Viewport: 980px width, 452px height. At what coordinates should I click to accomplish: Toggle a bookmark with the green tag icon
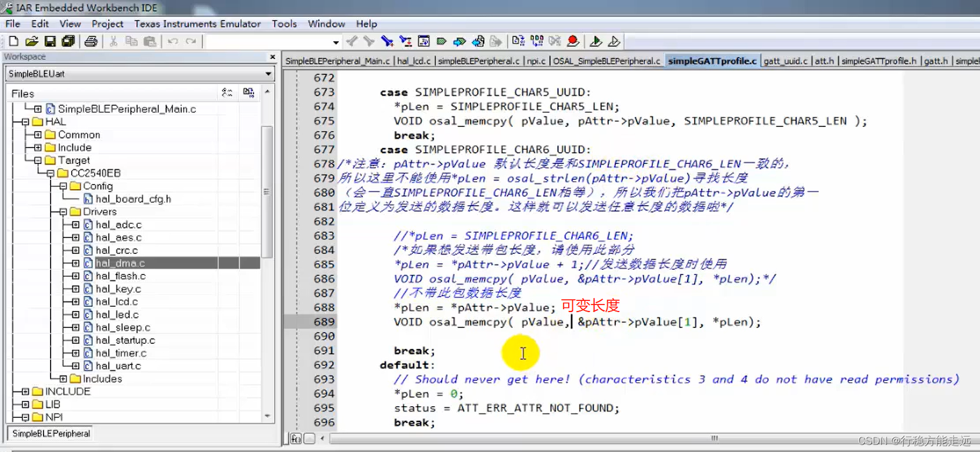[441, 41]
